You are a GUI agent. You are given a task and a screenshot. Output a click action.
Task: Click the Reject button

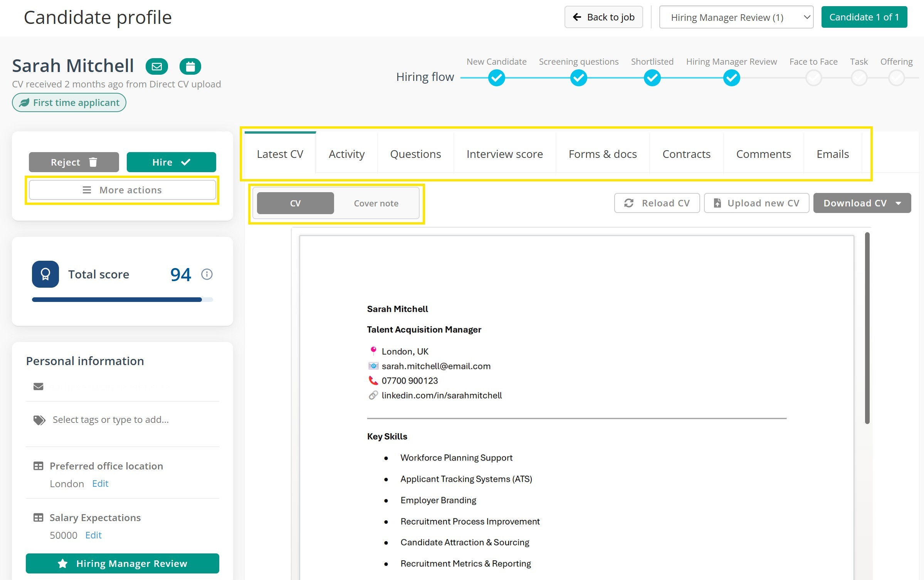74,162
